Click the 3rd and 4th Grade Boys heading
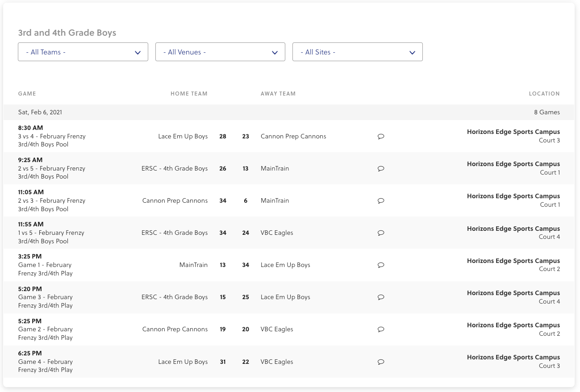Image resolution: width=580 pixels, height=392 pixels. click(x=67, y=33)
